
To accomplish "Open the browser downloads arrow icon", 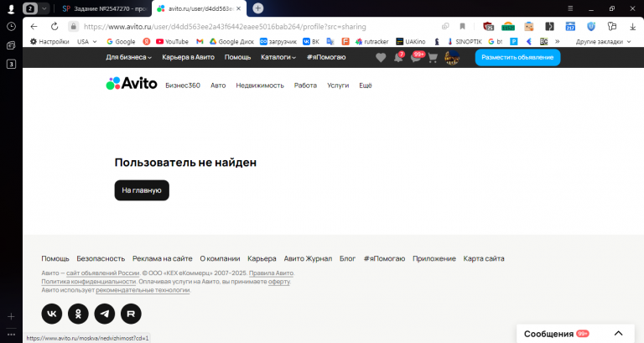I will click(632, 27).
